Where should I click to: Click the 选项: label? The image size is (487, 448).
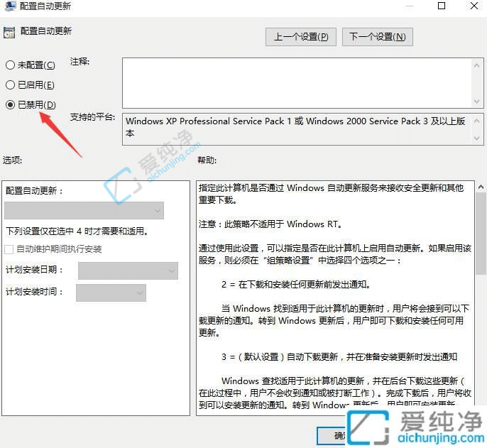click(x=13, y=160)
